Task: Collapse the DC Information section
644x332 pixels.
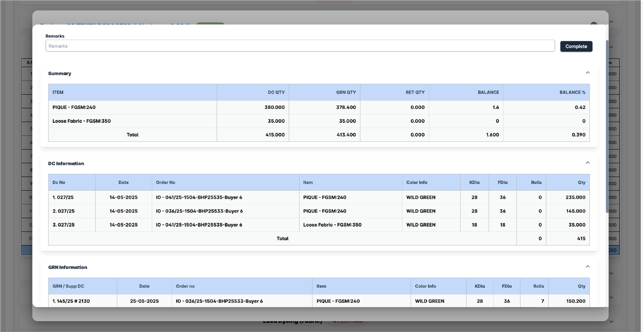Action: (x=587, y=163)
